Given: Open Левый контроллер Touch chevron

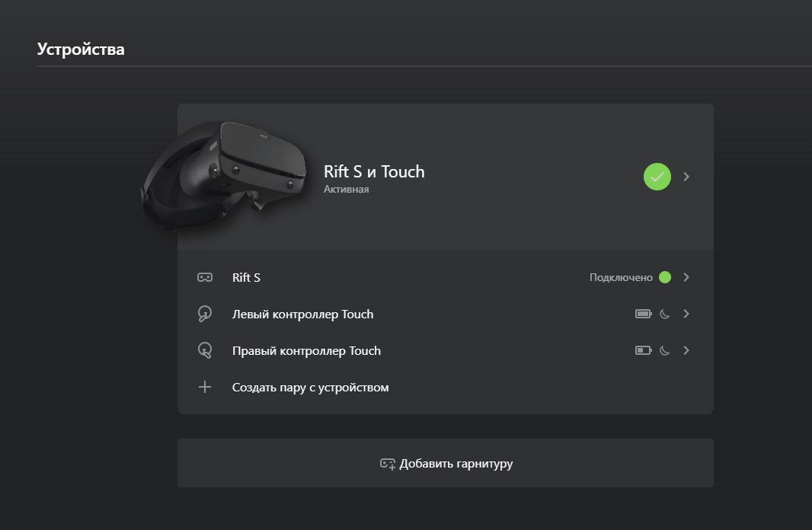Looking at the screenshot, I should (686, 314).
